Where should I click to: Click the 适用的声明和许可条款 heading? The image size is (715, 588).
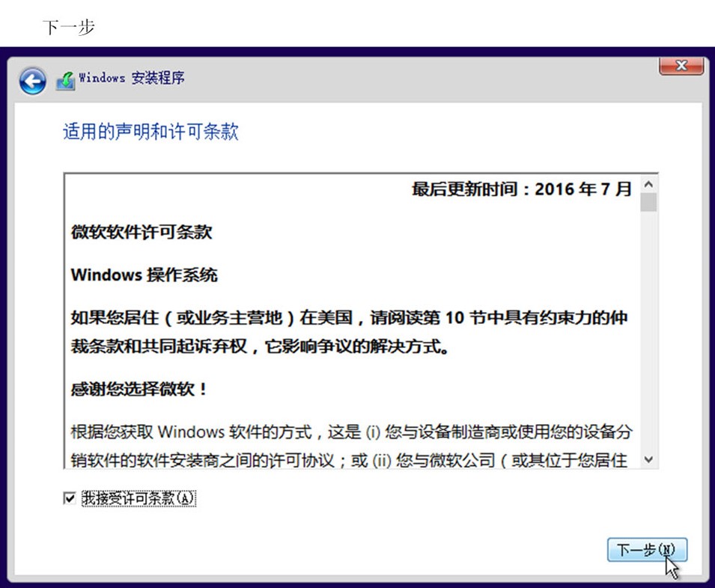150,131
